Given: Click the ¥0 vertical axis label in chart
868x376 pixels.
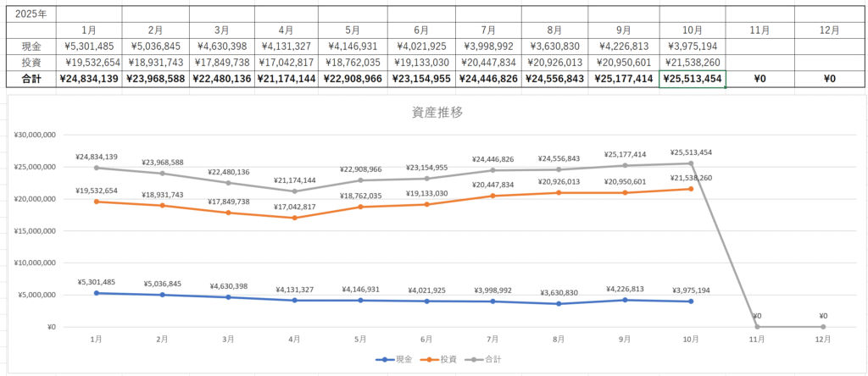Looking at the screenshot, I should point(50,327).
